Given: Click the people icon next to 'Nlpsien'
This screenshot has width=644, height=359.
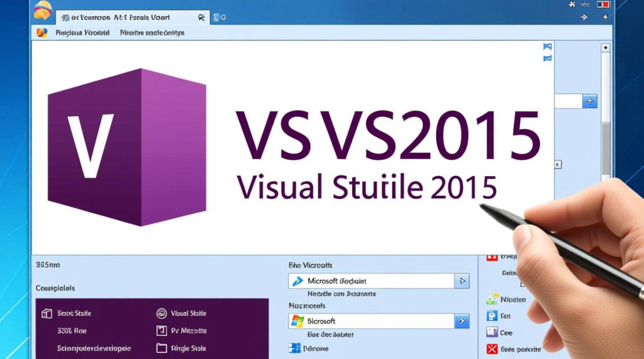Looking at the screenshot, I should point(492,300).
